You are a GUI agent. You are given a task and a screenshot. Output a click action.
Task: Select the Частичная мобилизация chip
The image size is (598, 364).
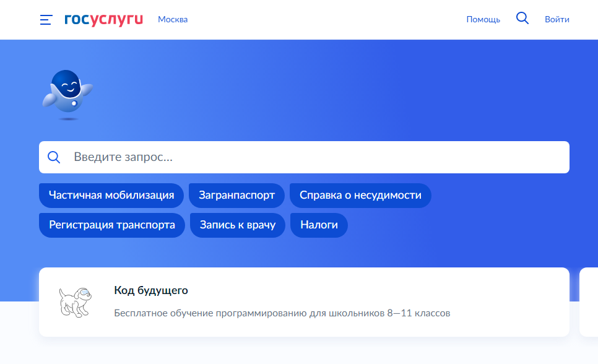pyautogui.click(x=111, y=196)
